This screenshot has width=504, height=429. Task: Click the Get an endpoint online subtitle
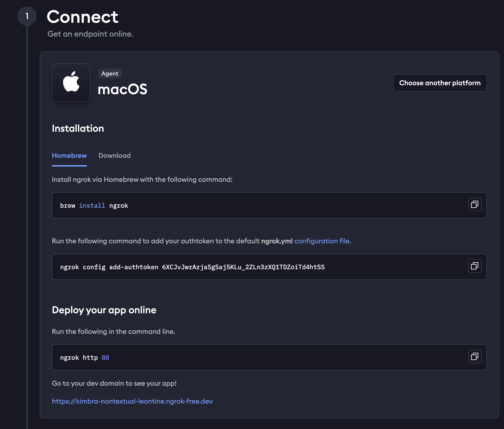90,34
